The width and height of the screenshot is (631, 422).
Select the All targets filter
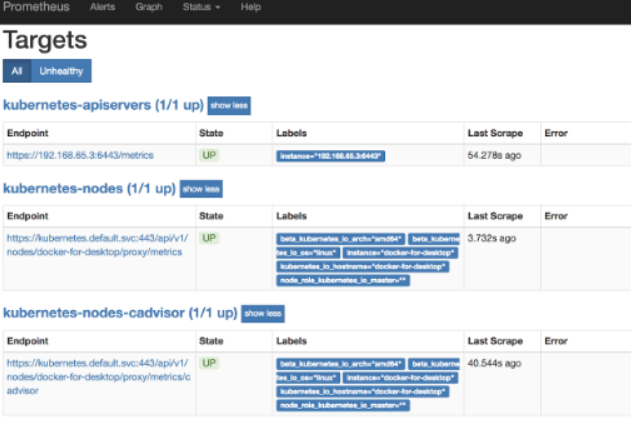[x=17, y=71]
